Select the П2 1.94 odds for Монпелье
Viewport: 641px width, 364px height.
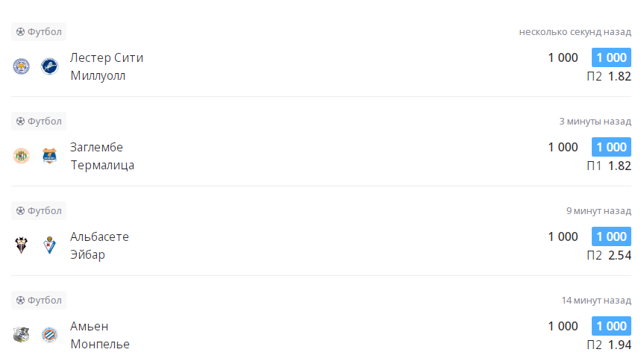click(609, 345)
